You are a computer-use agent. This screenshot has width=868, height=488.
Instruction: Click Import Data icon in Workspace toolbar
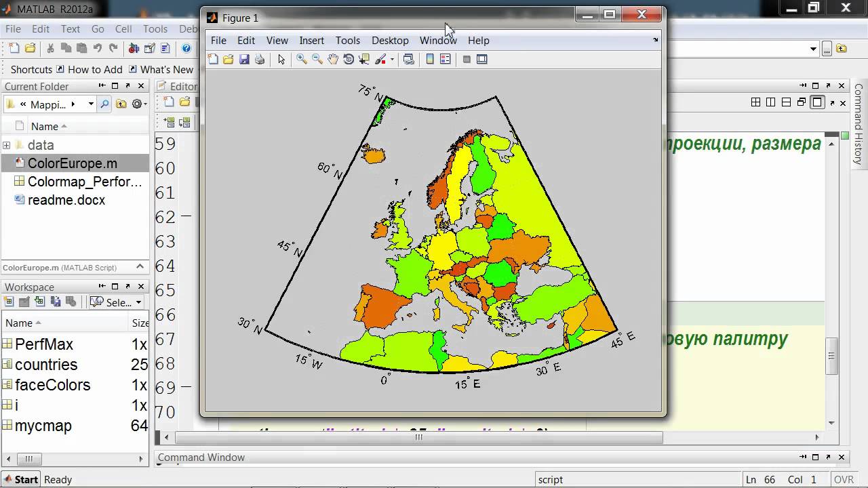(40, 302)
